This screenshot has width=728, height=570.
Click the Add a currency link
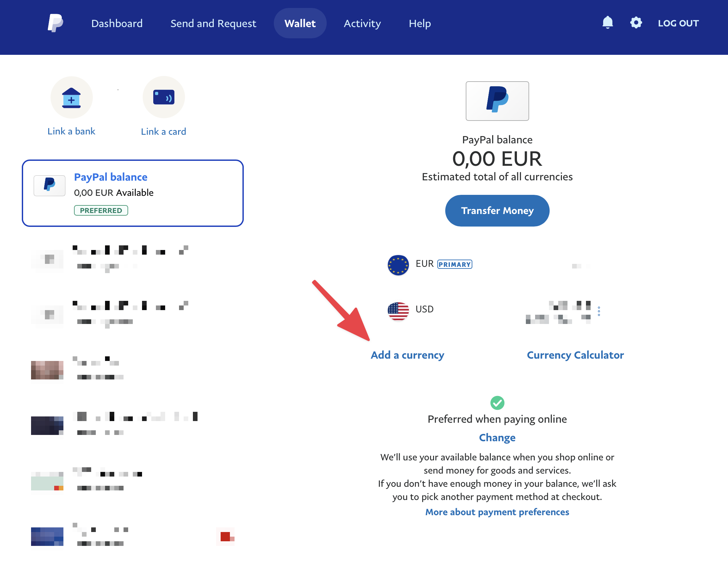point(407,354)
